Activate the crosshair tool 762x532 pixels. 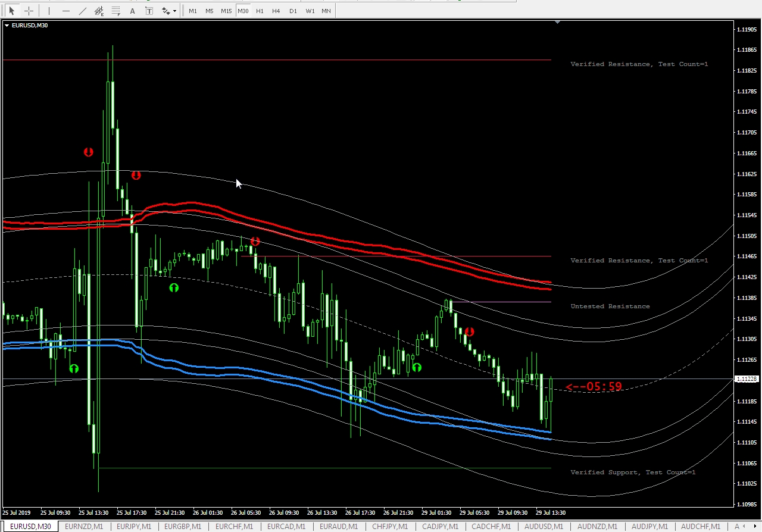pyautogui.click(x=28, y=11)
